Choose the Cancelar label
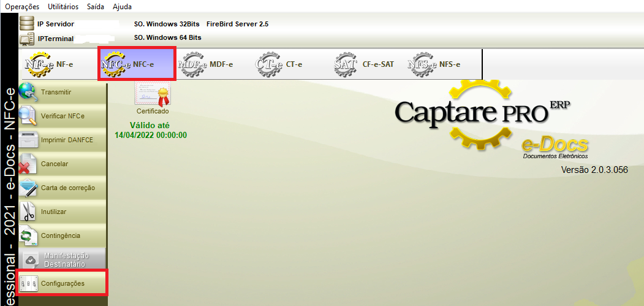The height and width of the screenshot is (306, 644). point(55,164)
